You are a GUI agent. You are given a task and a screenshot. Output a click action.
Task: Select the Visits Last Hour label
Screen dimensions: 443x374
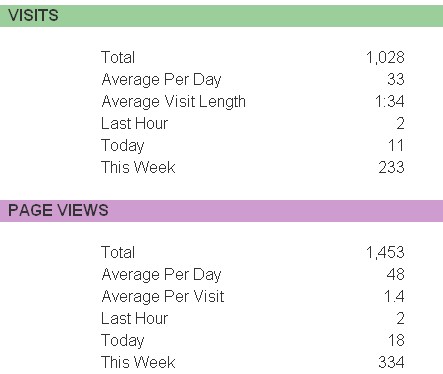(x=135, y=123)
